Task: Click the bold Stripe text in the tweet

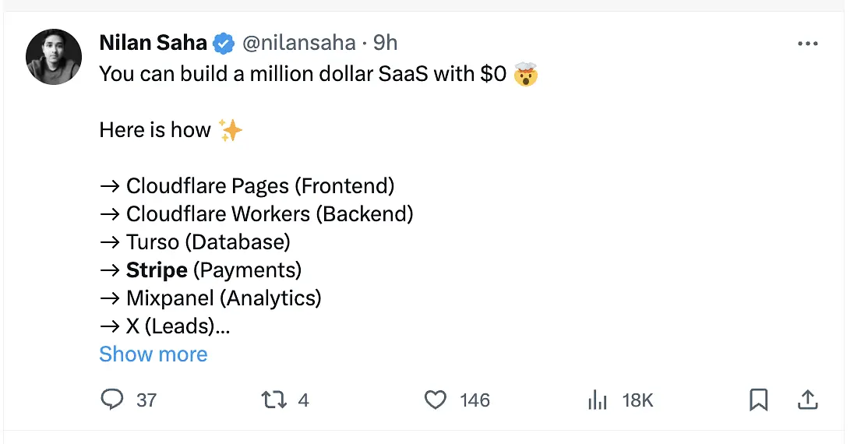Action: 157,270
